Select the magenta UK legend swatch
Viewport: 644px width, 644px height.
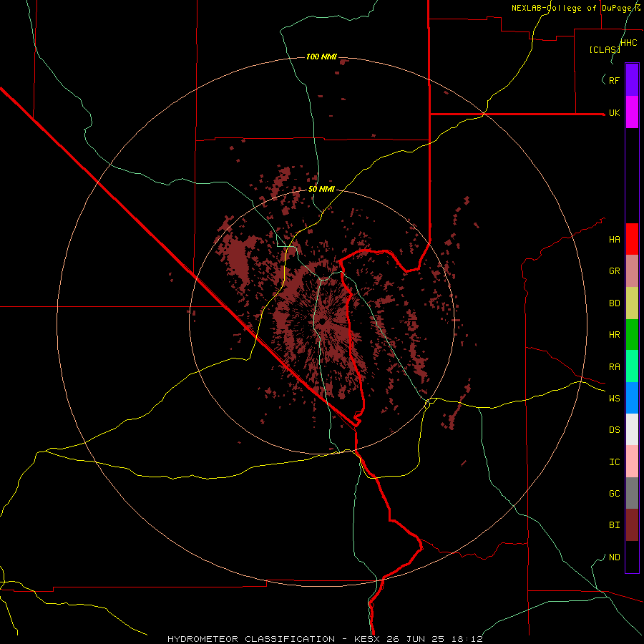tap(632, 112)
